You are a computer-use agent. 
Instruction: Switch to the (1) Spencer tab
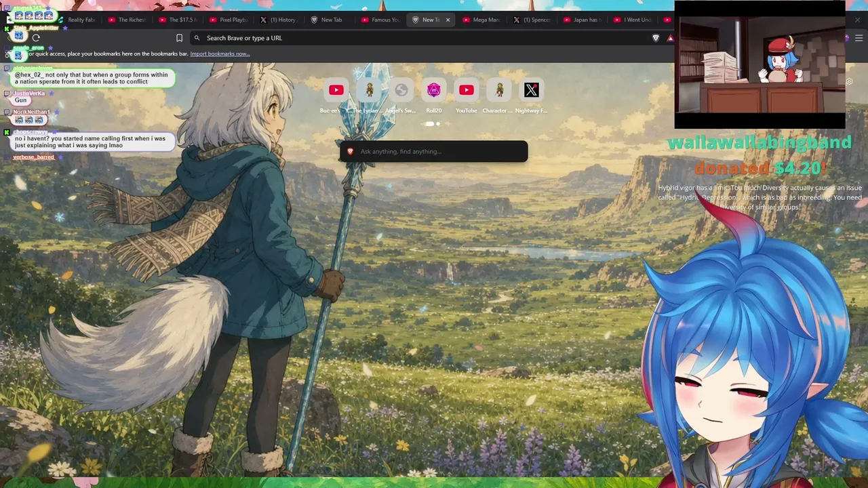(532, 20)
